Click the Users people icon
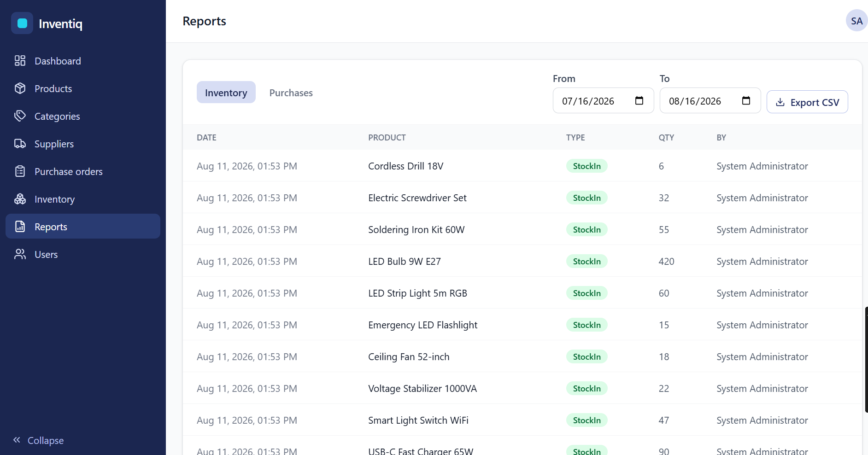The width and height of the screenshot is (868, 455). click(20, 254)
